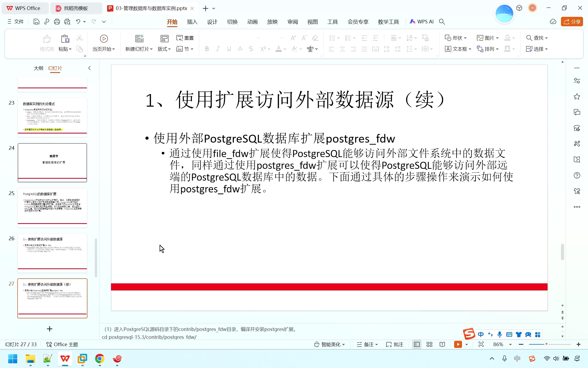This screenshot has height=368, width=588.
Task: Select the format painter (格式刷) tool
Action: coord(46,43)
